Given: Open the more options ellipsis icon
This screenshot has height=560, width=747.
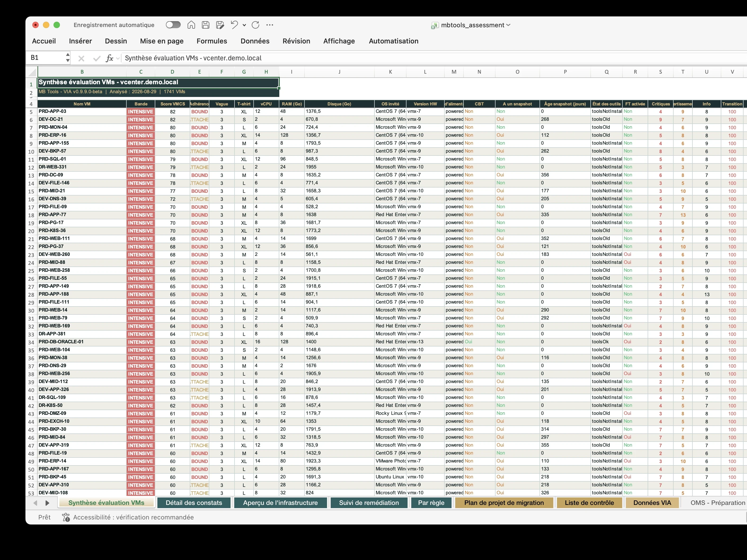Looking at the screenshot, I should tap(269, 25).
